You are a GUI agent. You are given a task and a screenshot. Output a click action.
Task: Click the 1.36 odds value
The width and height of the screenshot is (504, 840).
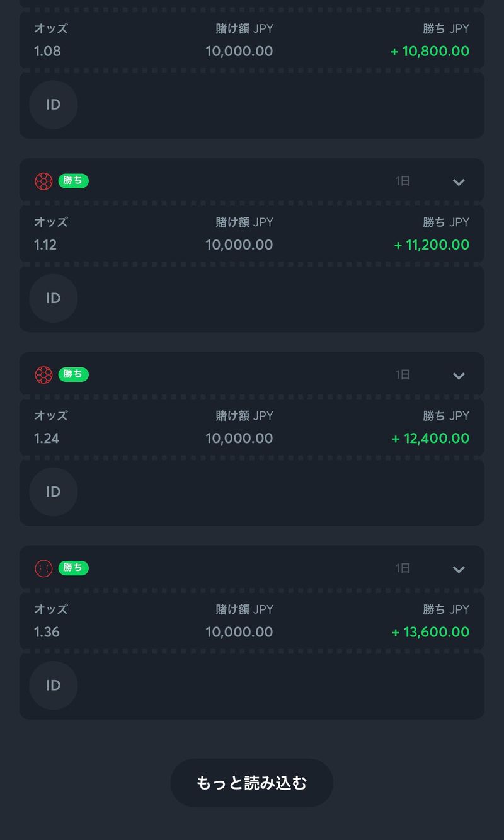point(47,631)
